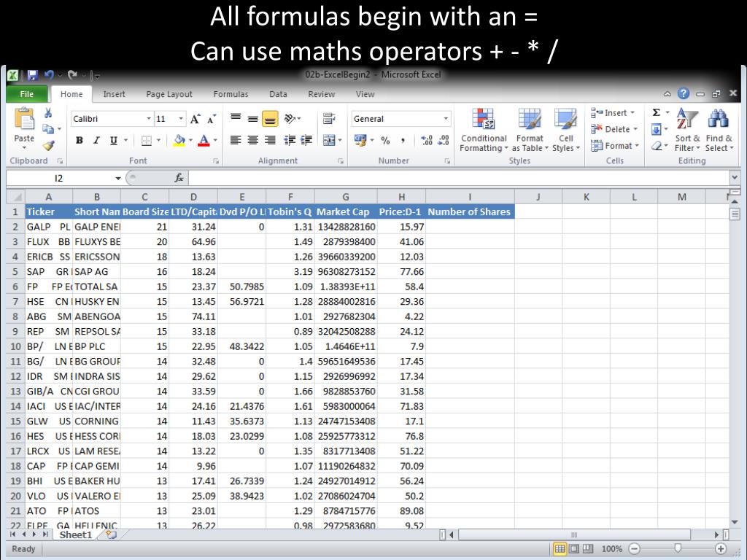Open the Borders button
This screenshot has height=560, width=747.
click(x=146, y=141)
